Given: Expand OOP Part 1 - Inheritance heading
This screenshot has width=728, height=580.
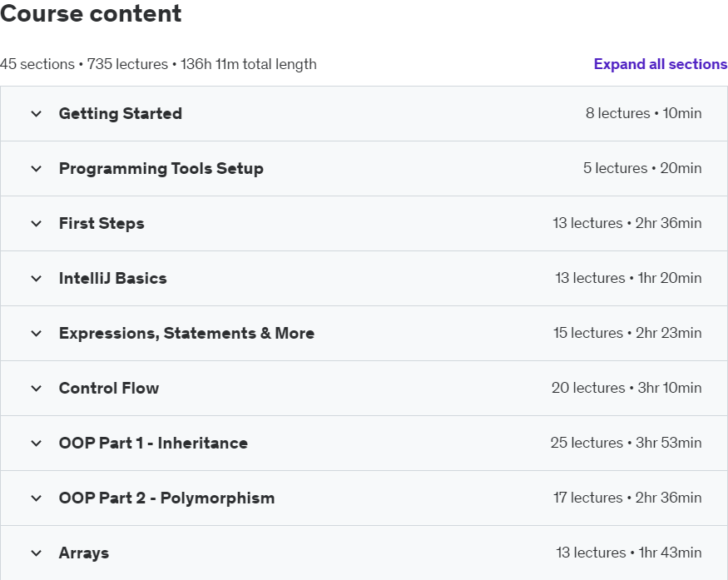Looking at the screenshot, I should (x=153, y=444).
